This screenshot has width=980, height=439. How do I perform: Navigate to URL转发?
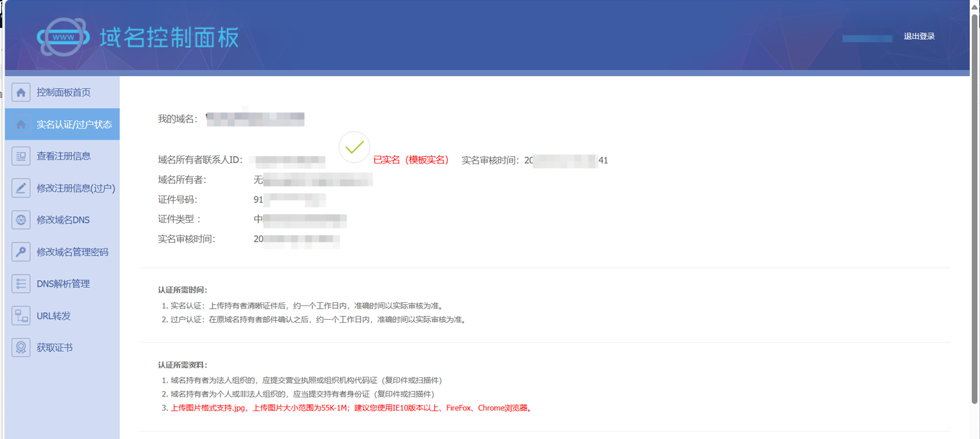pos(62,316)
